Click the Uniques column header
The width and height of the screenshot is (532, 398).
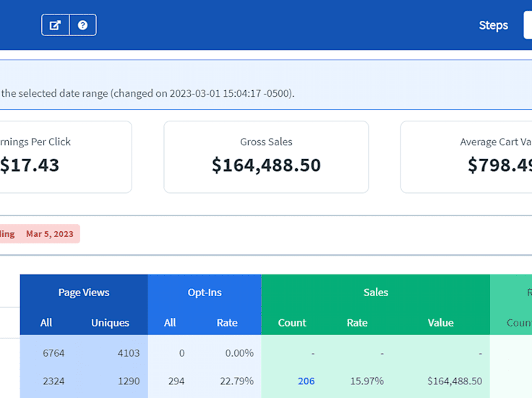pyautogui.click(x=110, y=323)
